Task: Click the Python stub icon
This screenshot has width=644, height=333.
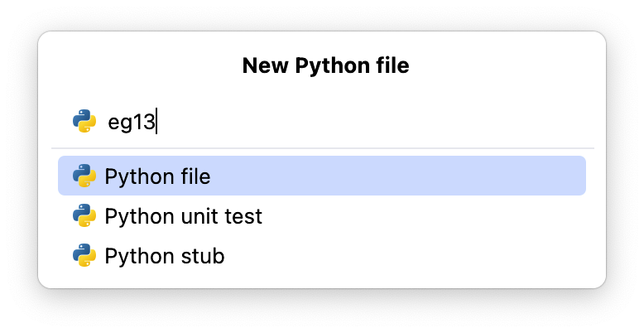Action: point(84,256)
